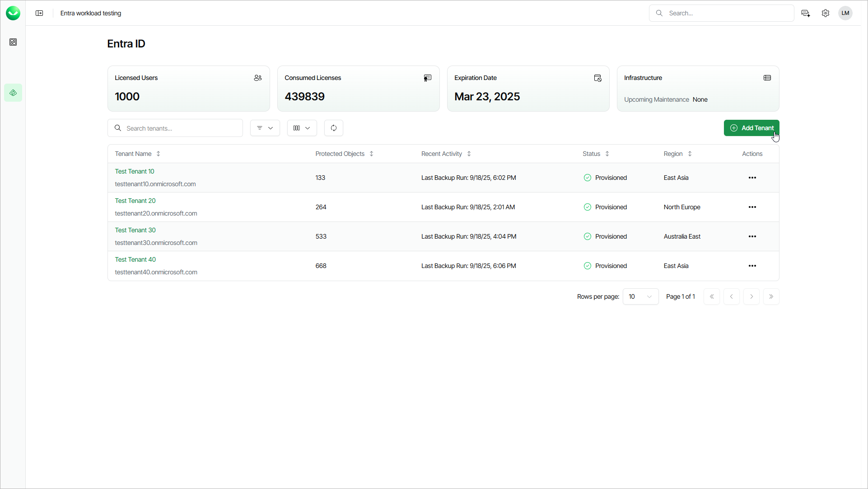Open actions menu for Test Tenant 30
This screenshot has width=868, height=489.
[752, 236]
